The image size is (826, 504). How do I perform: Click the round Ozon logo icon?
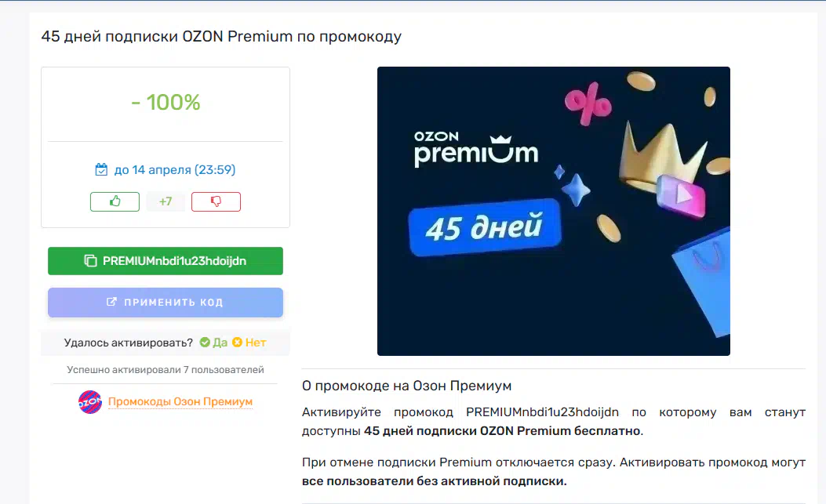pyautogui.click(x=90, y=402)
